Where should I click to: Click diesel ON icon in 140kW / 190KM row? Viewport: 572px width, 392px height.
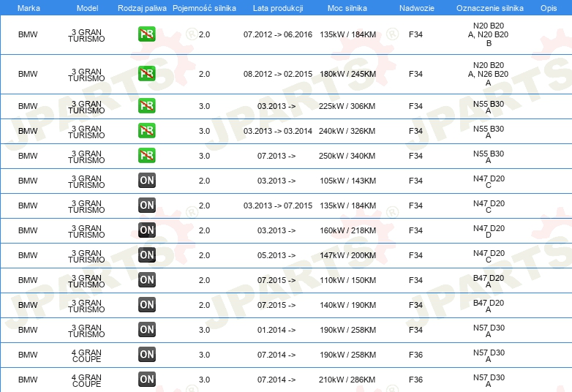point(146,304)
